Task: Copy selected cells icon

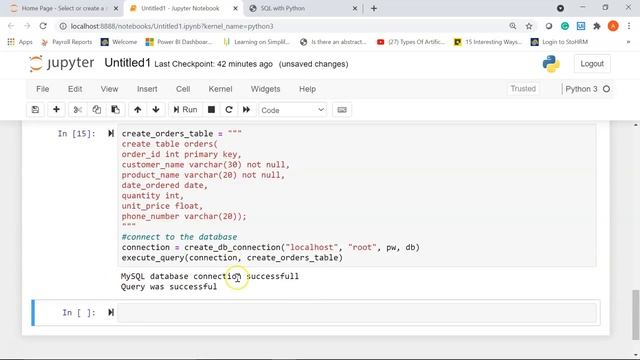Action: point(96,110)
